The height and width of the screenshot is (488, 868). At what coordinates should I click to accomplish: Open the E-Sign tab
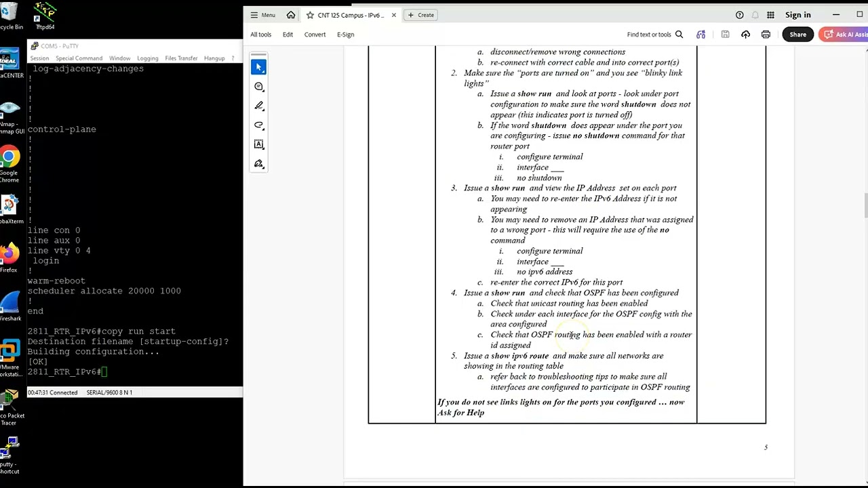[x=345, y=35]
